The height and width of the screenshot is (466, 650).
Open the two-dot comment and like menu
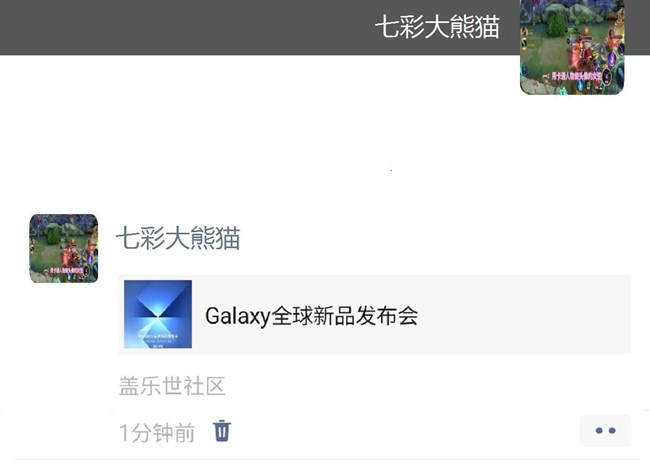pyautogui.click(x=605, y=431)
